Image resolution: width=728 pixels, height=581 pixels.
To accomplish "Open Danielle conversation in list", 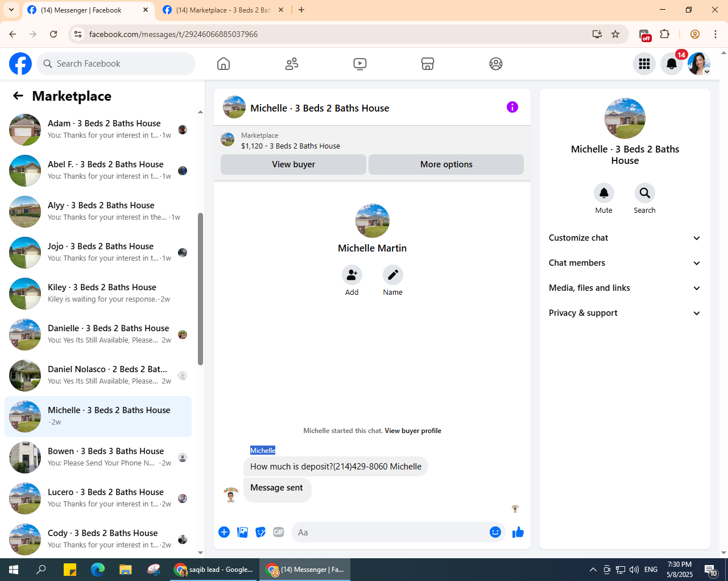I will tap(98, 335).
